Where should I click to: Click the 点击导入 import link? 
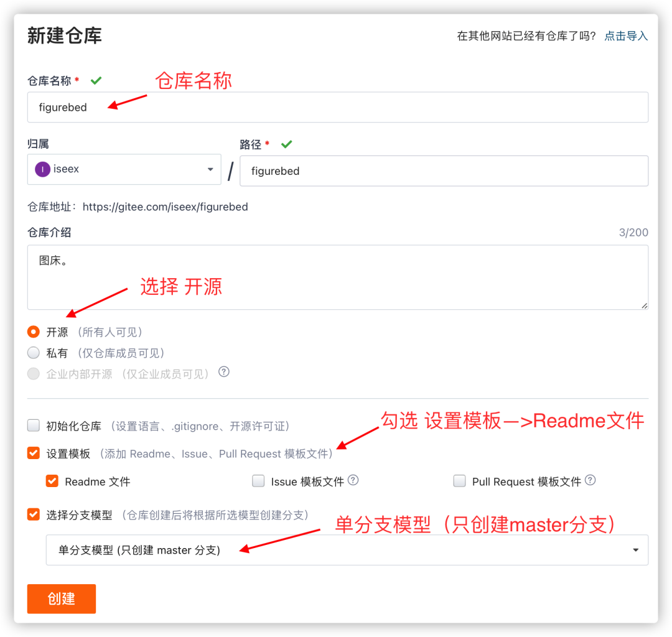pyautogui.click(x=625, y=36)
